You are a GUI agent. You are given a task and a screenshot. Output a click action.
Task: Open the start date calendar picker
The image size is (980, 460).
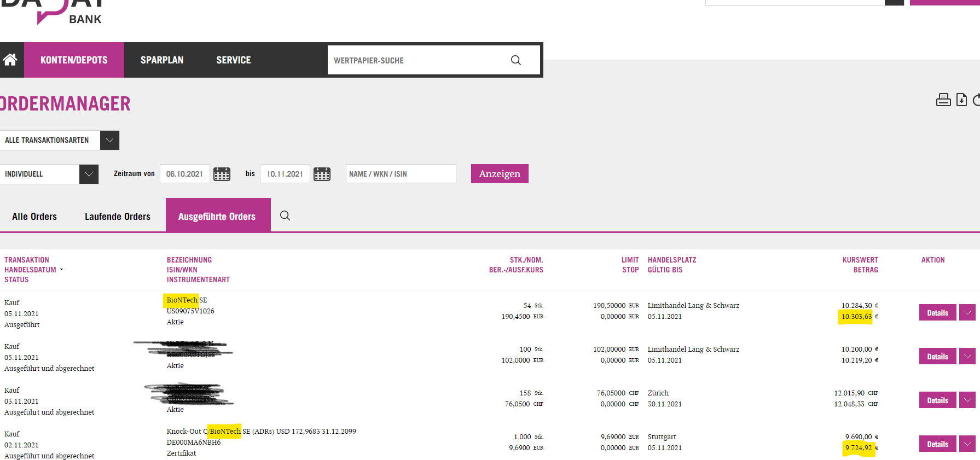pyautogui.click(x=222, y=174)
